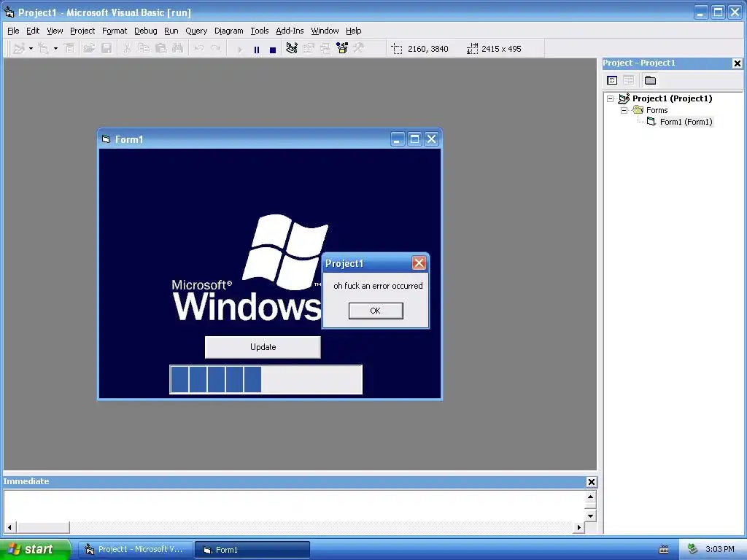Click the Paste toolbar icon
Screen dimensions: 747x560
(161, 49)
